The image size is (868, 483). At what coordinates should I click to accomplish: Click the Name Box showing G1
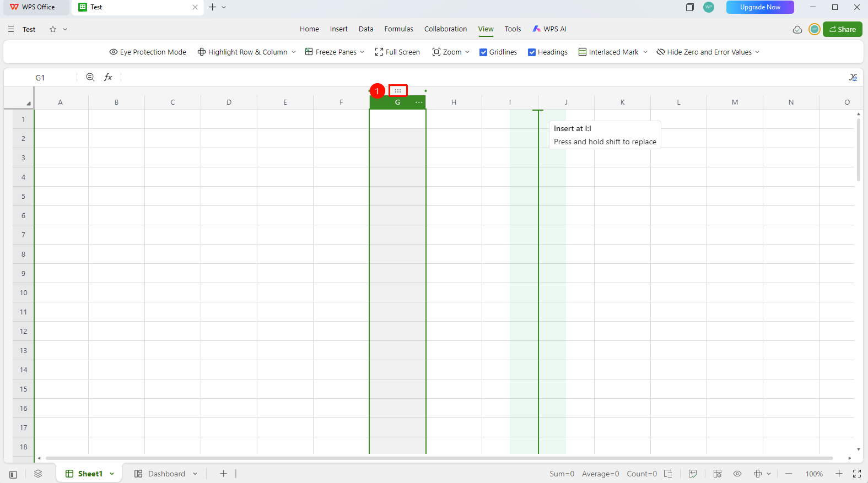click(40, 78)
